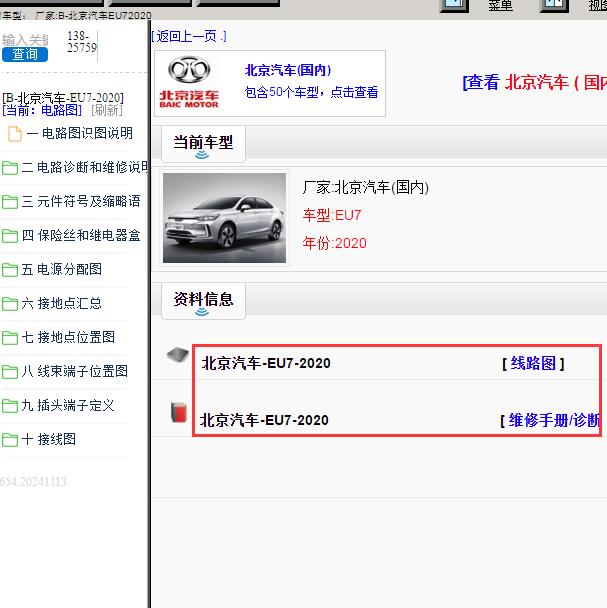
Task: Click the [B-北京汽车-EU7-2020] title text
Action: [63, 97]
